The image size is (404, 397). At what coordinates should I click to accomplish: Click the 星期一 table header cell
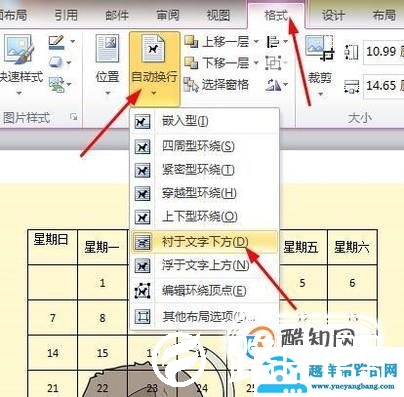(103, 247)
